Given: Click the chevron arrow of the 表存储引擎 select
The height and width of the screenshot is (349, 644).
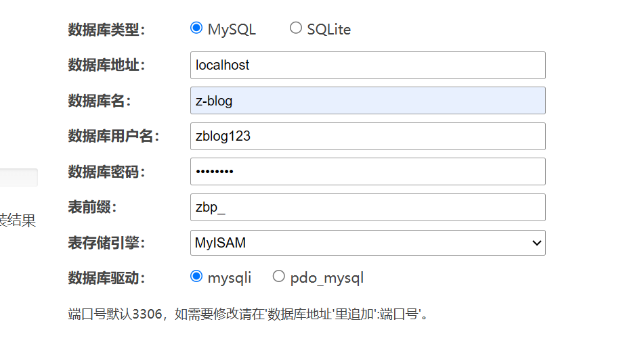Looking at the screenshot, I should coord(536,243).
